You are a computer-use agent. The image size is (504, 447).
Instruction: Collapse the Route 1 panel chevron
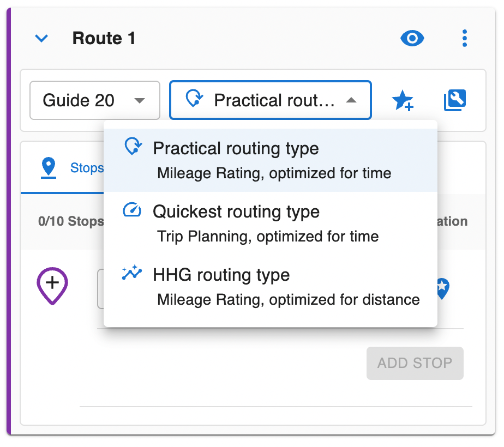(41, 38)
